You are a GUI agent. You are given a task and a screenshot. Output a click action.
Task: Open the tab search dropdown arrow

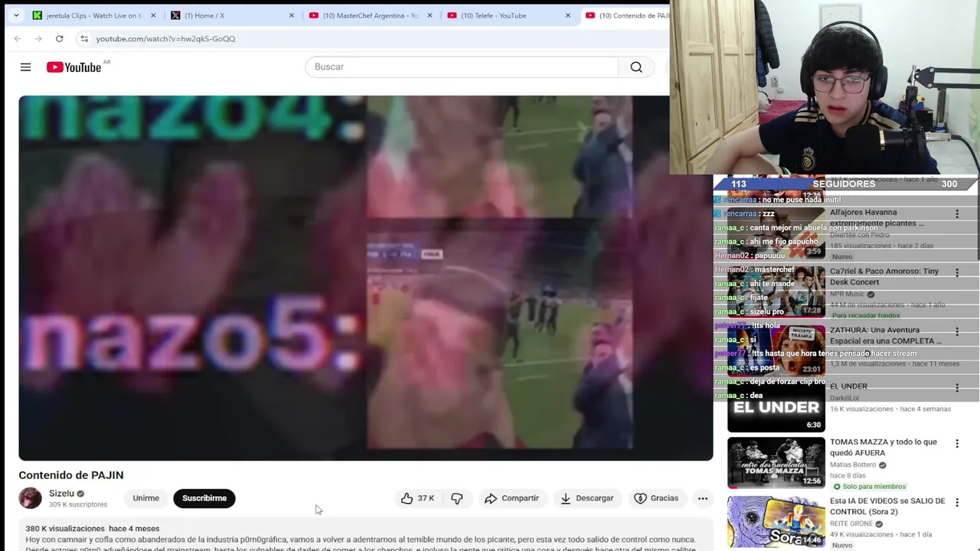16,15
